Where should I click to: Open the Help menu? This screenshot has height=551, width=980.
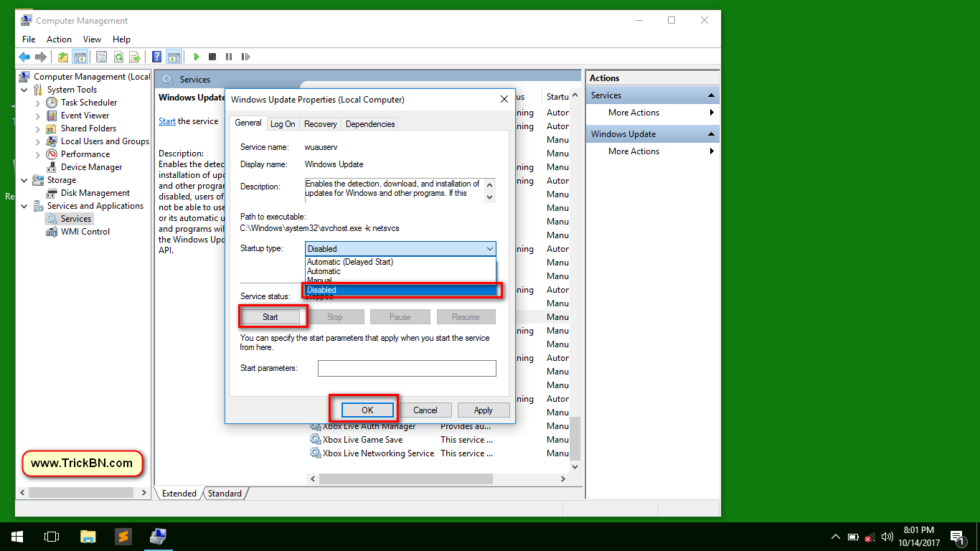pyautogui.click(x=121, y=39)
